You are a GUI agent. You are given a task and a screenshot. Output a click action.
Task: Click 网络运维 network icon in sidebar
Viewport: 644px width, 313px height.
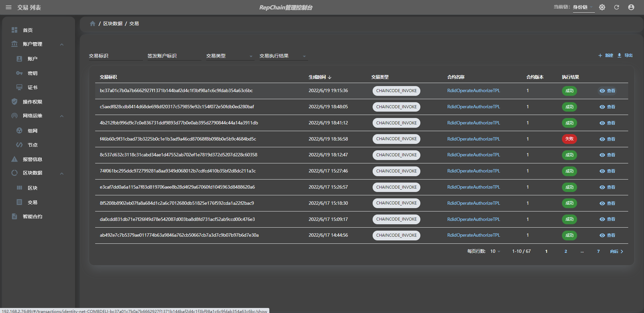(x=14, y=116)
